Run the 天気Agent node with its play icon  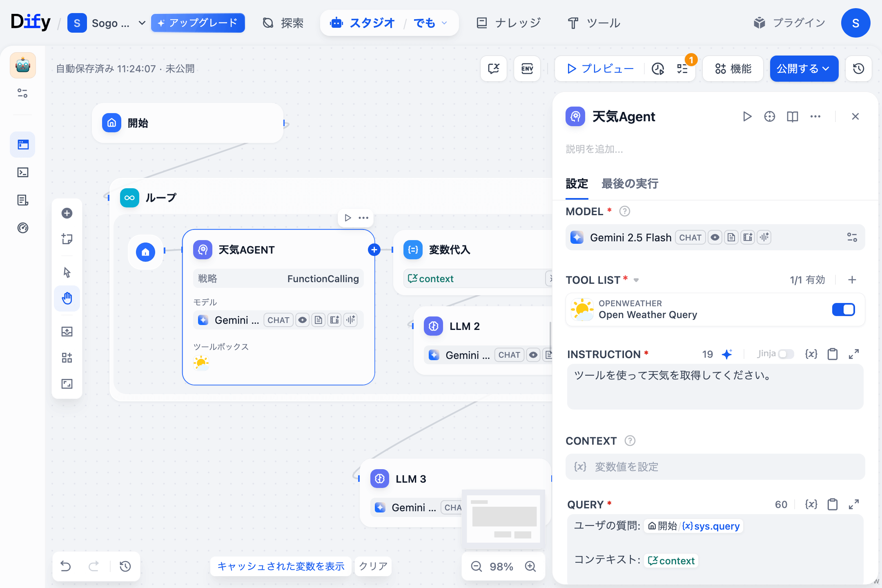tap(747, 117)
